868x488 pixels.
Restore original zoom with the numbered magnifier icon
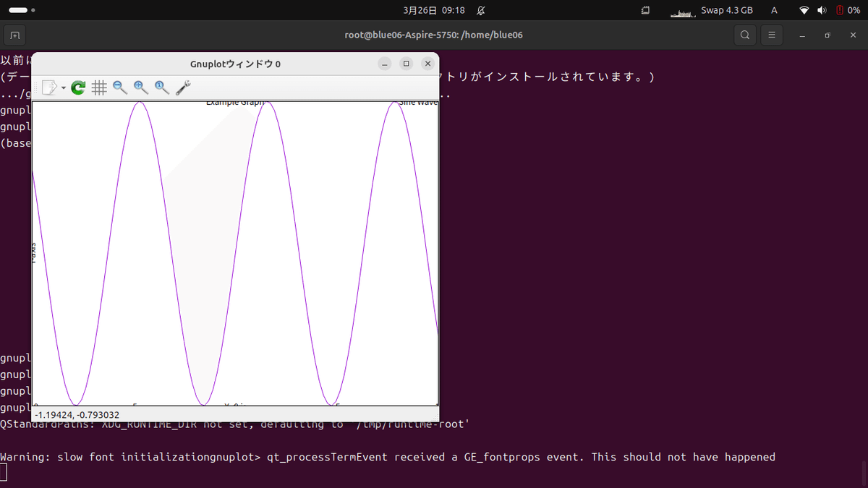click(x=161, y=87)
